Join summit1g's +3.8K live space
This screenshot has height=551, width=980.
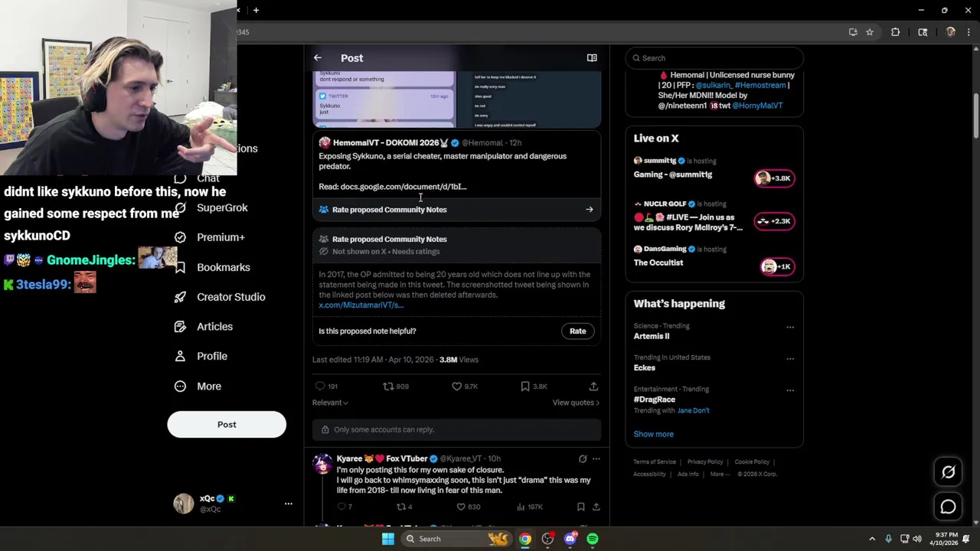pyautogui.click(x=776, y=178)
